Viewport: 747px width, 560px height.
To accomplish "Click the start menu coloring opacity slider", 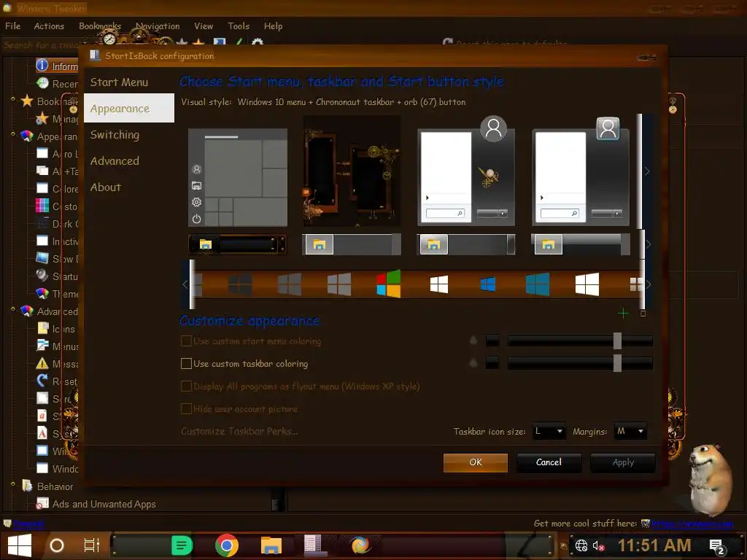I will (x=580, y=341).
